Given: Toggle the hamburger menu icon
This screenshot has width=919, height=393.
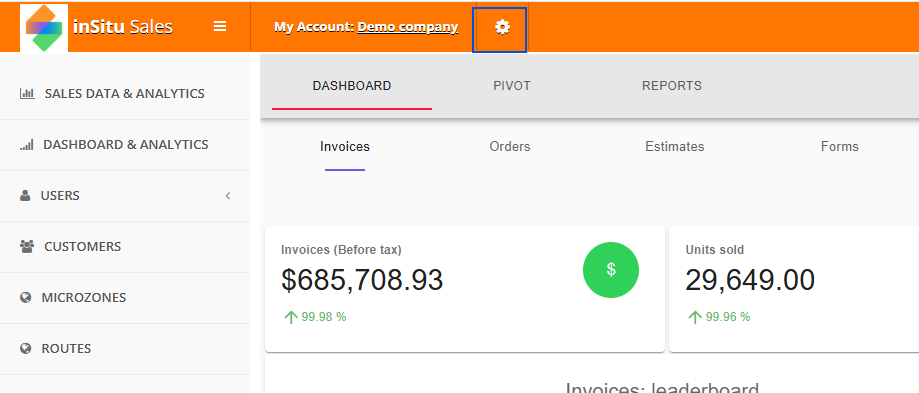Looking at the screenshot, I should (220, 26).
